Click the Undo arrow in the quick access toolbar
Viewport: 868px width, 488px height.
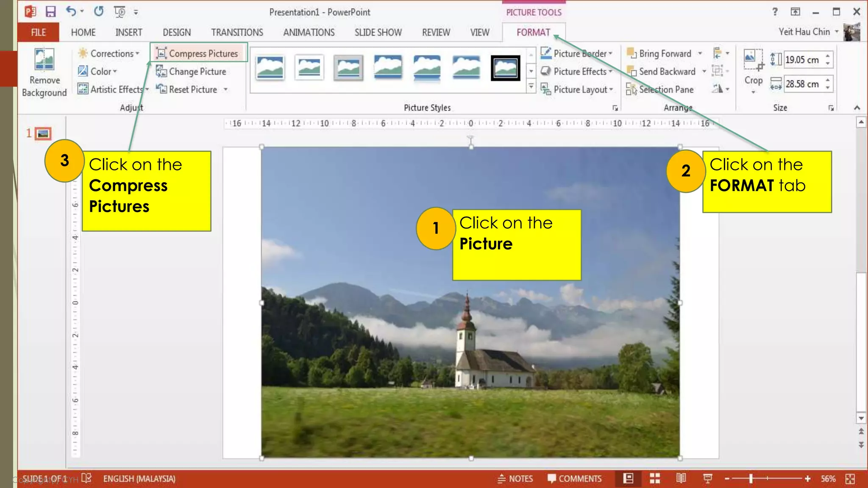tap(71, 11)
